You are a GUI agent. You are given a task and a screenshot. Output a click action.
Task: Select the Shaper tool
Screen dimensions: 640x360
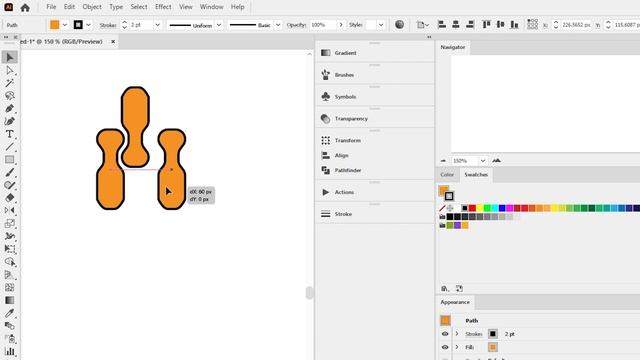pos(10,185)
